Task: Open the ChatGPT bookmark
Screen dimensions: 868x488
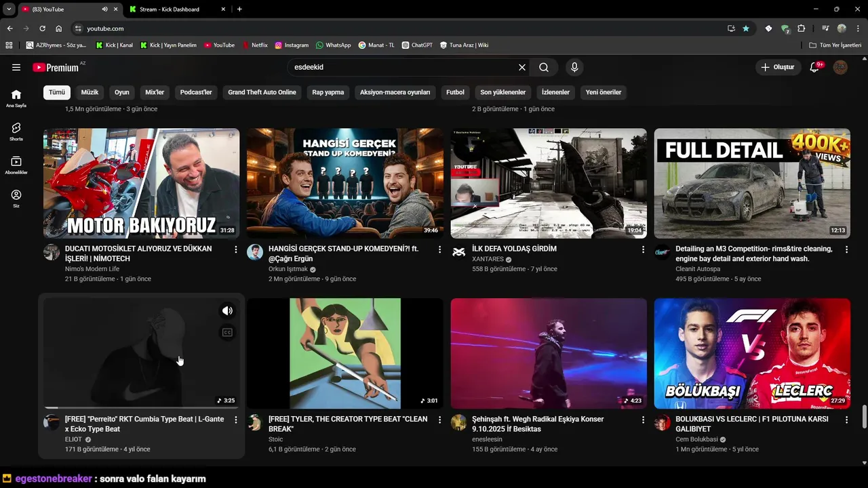Action: click(x=416, y=45)
